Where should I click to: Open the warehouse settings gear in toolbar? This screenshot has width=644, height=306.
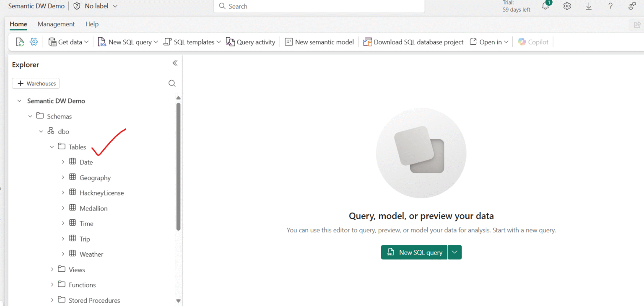point(34,42)
